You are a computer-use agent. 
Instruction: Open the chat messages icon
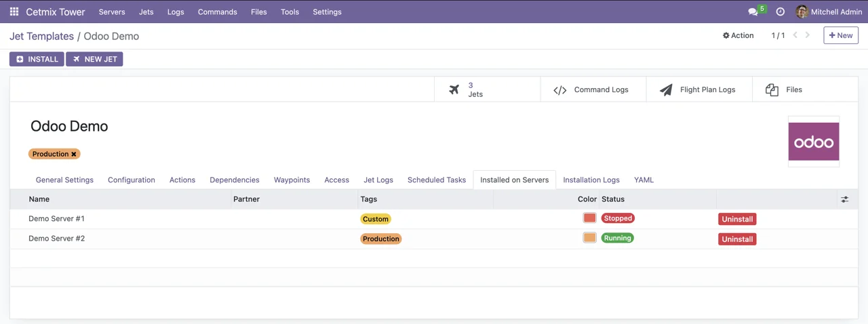point(753,12)
